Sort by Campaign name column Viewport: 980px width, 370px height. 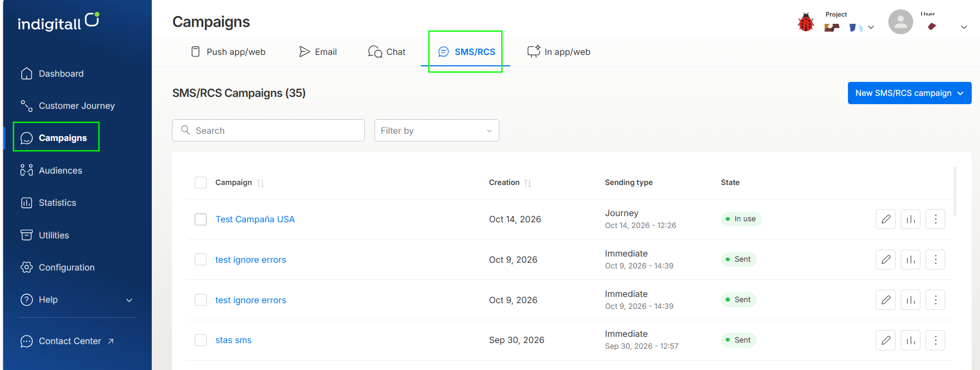point(261,183)
